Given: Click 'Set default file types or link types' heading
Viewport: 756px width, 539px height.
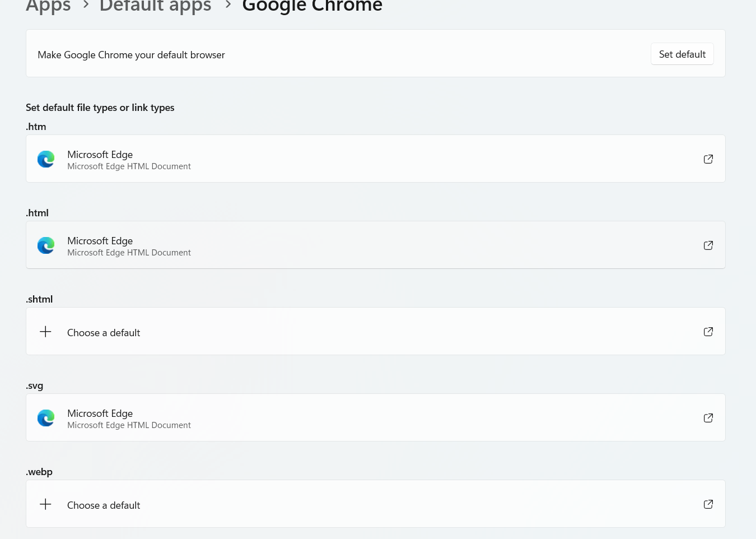Looking at the screenshot, I should [100, 108].
